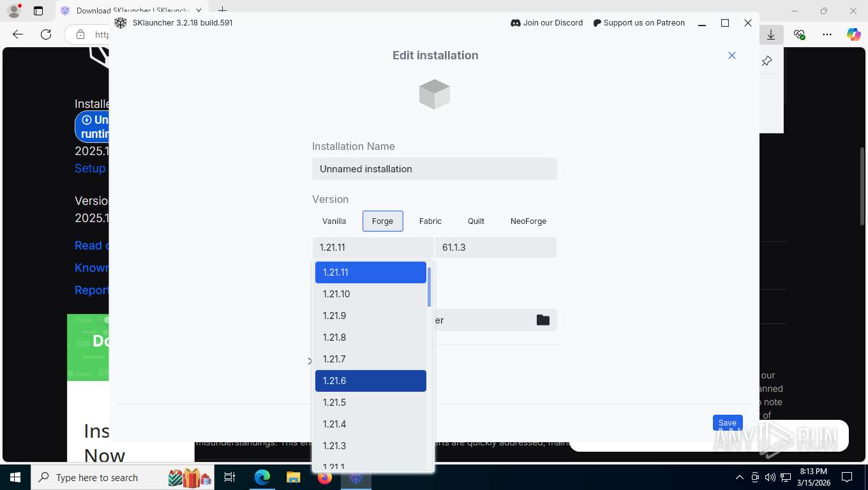Viewport: 868px width, 490px height.
Task: Open the Minecraft version dropdown 1.21.11
Action: (x=373, y=248)
